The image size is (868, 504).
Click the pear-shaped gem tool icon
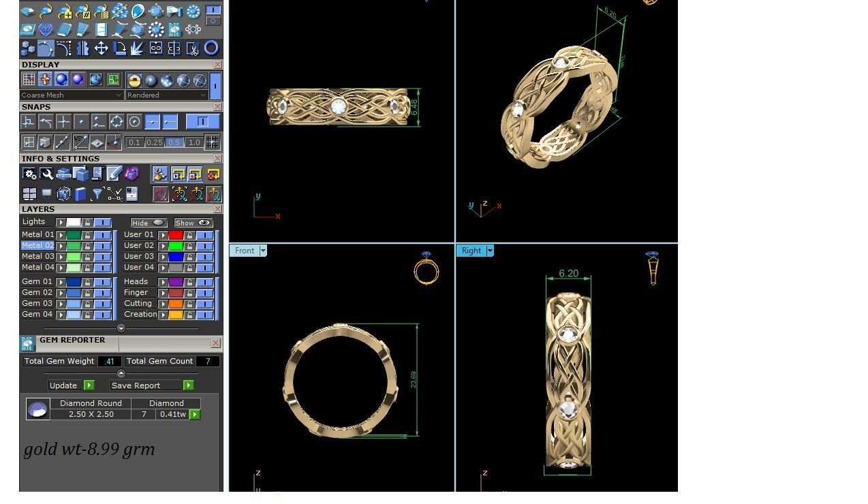coord(138,11)
